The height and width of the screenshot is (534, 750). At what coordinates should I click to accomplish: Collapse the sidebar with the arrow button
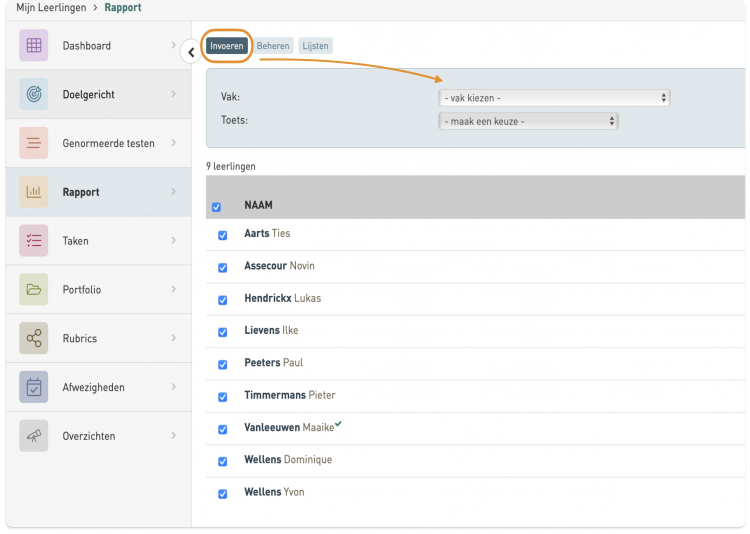[191, 52]
